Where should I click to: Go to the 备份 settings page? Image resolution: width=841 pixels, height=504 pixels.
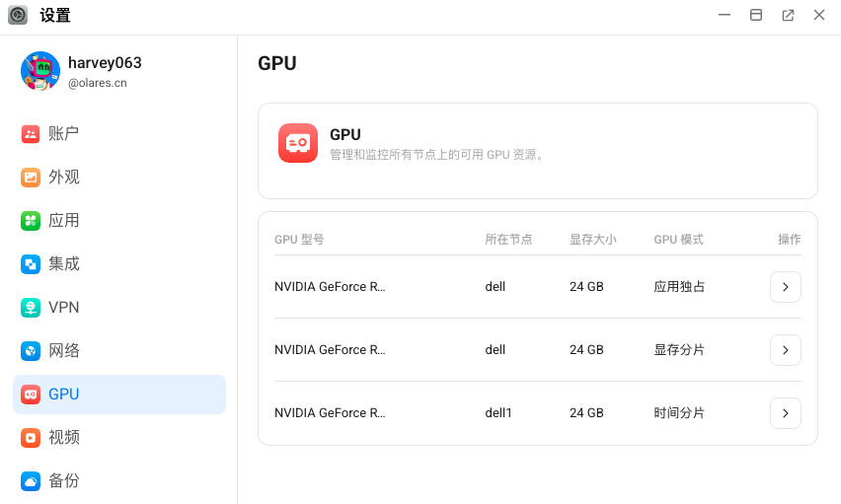(119, 481)
